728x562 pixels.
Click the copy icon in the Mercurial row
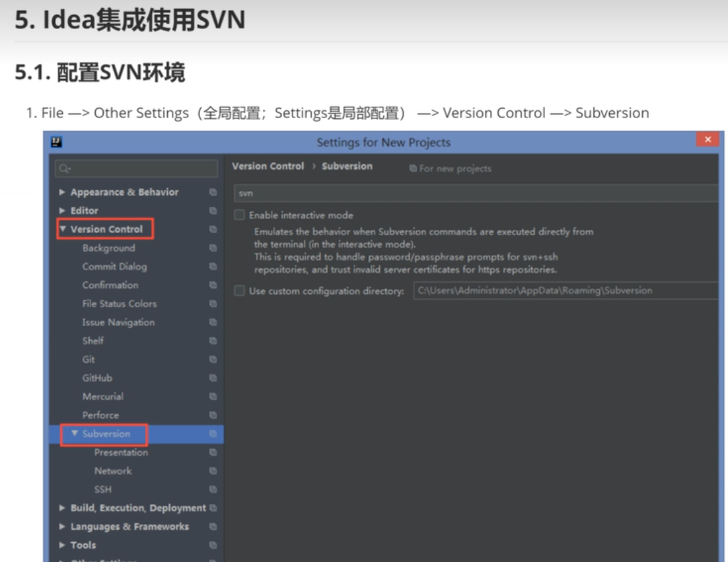tap(213, 396)
